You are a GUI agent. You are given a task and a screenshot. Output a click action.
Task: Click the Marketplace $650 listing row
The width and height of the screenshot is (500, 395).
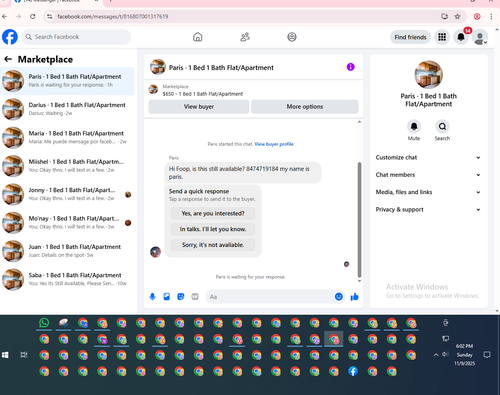(253, 90)
